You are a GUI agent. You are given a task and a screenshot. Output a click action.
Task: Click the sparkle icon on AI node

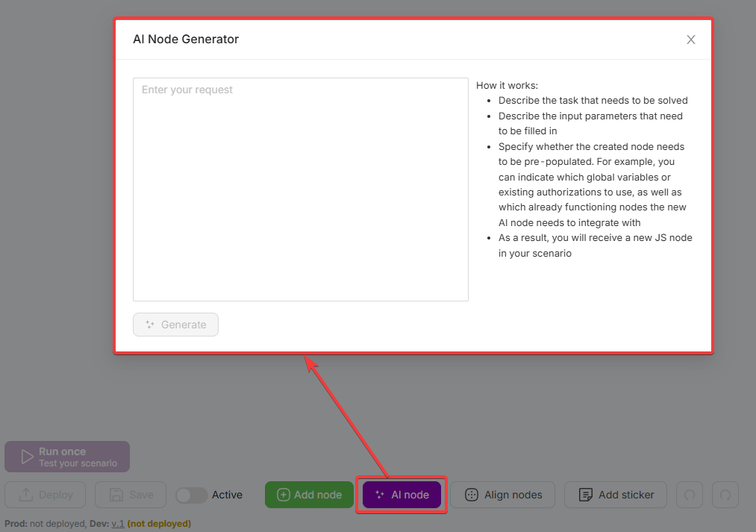pos(379,495)
